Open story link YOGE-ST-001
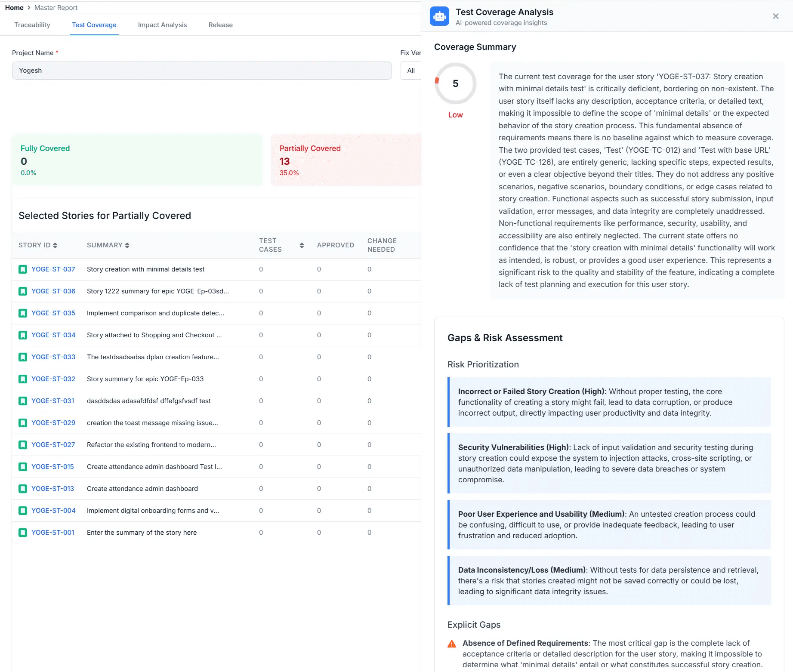Image resolution: width=793 pixels, height=672 pixels. click(x=53, y=533)
